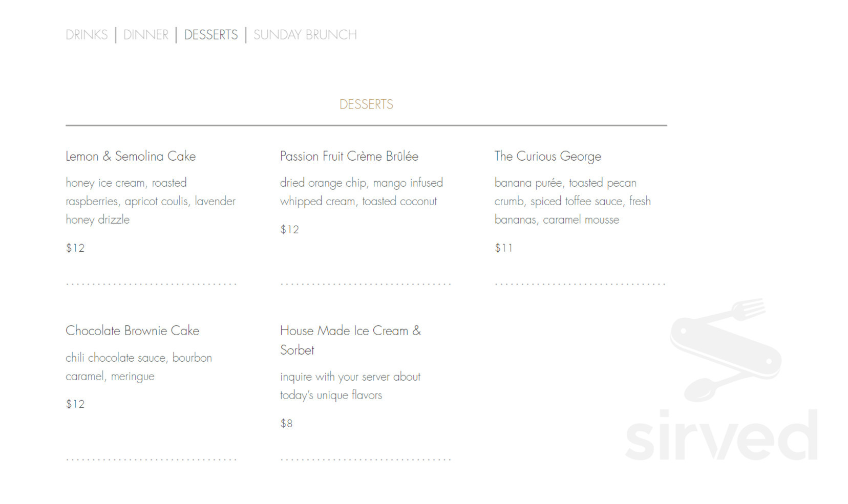Open the Chocolate Brownie Cake item
Viewport: 848px width, 504px height.
click(x=132, y=331)
